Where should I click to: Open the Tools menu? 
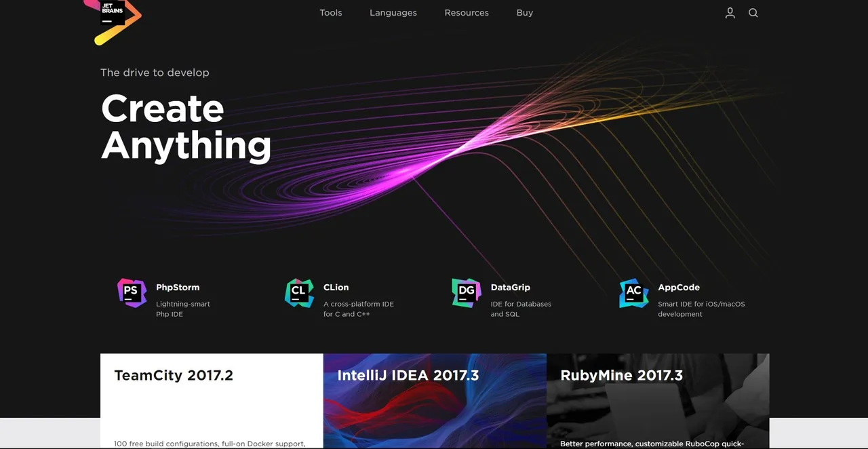(x=331, y=13)
